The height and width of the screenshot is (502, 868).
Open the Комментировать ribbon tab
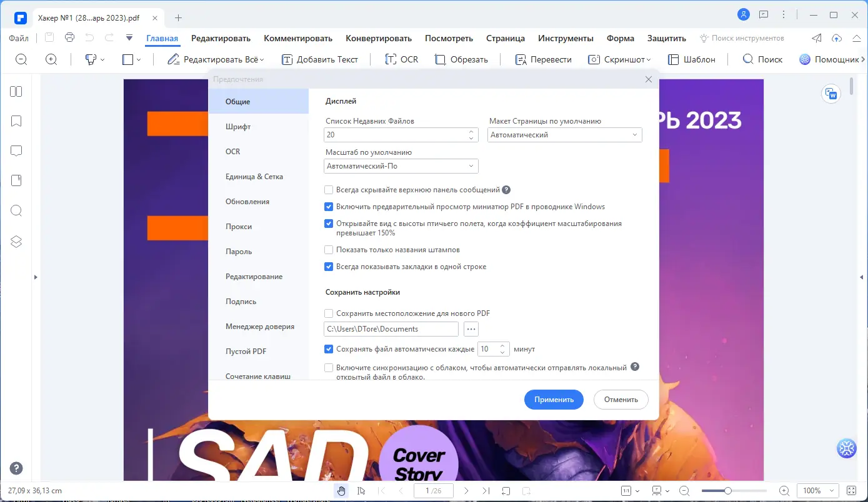tap(298, 38)
